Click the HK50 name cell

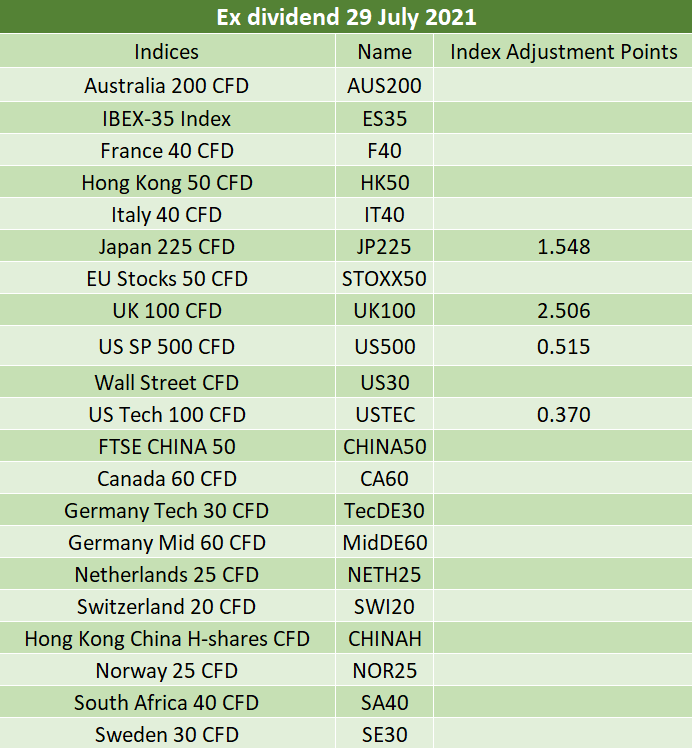[385, 183]
